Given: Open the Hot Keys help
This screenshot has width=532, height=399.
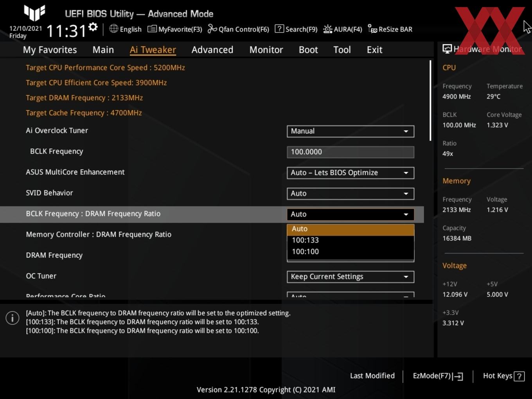Looking at the screenshot, I should point(503,376).
